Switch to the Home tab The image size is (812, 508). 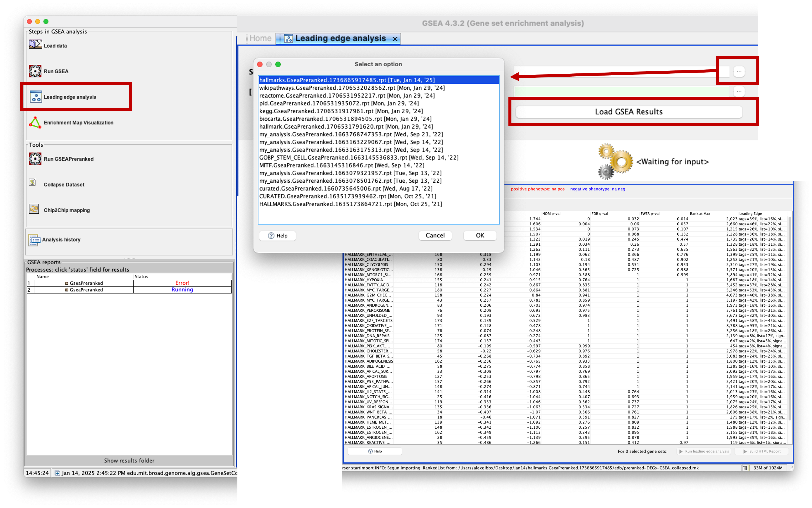click(260, 38)
